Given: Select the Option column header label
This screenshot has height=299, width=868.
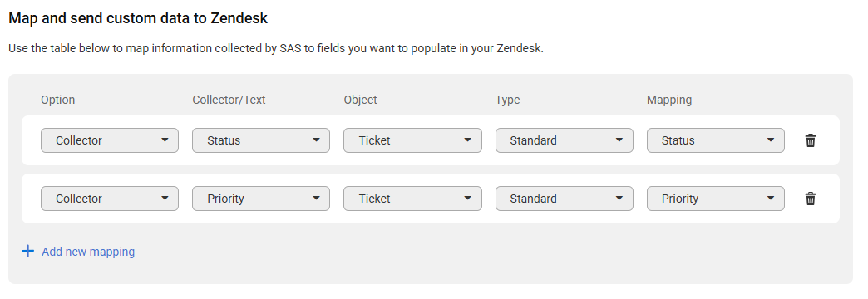Looking at the screenshot, I should [57, 100].
